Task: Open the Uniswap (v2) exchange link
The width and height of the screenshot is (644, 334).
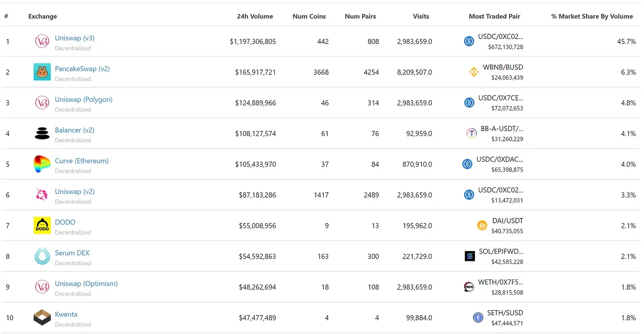Action: click(75, 191)
